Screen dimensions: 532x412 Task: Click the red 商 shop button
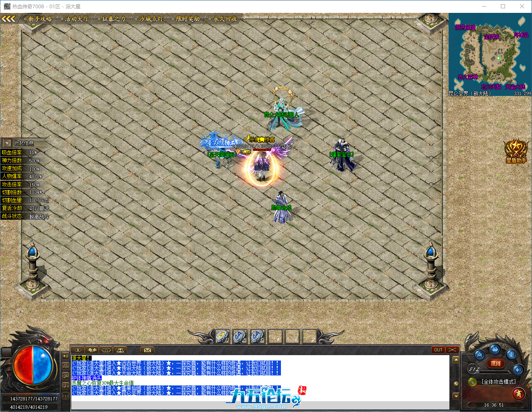[519, 393]
